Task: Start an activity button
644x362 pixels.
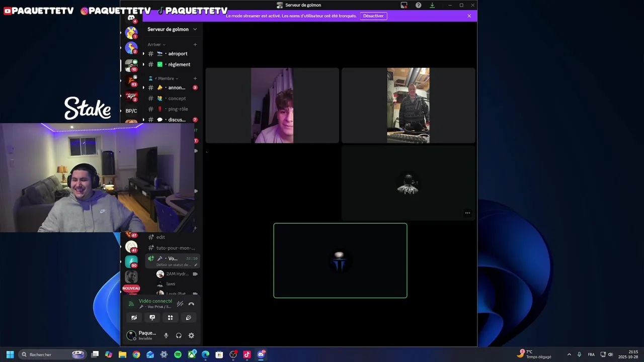Action: click(x=170, y=318)
